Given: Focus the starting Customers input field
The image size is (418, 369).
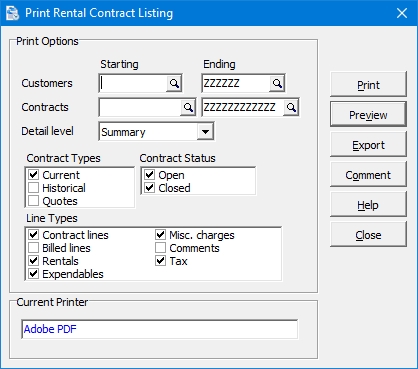Looking at the screenshot, I should tap(133, 83).
